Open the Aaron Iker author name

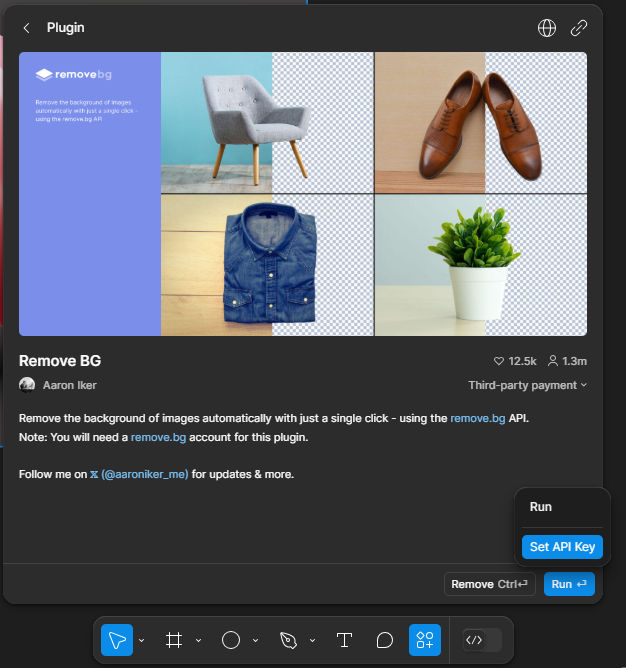(x=70, y=385)
